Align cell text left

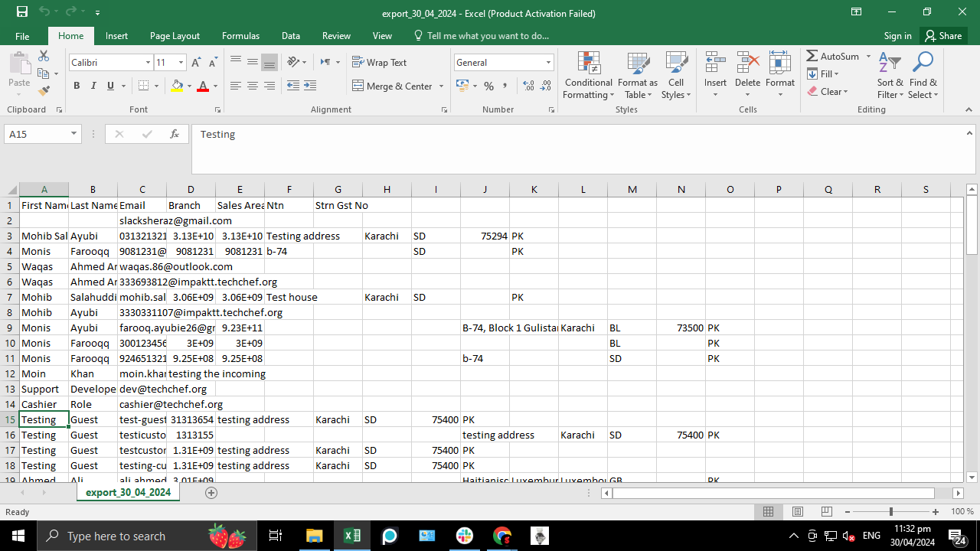pyautogui.click(x=235, y=86)
